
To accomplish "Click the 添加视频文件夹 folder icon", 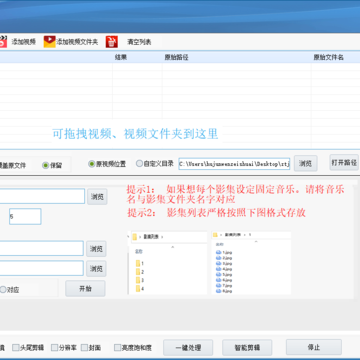I will click(x=50, y=42).
